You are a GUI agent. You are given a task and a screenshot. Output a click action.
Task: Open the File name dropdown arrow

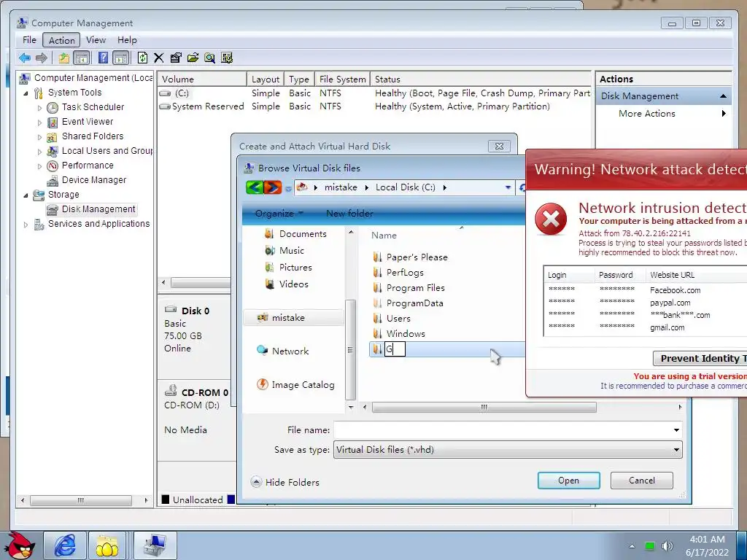[x=676, y=430]
